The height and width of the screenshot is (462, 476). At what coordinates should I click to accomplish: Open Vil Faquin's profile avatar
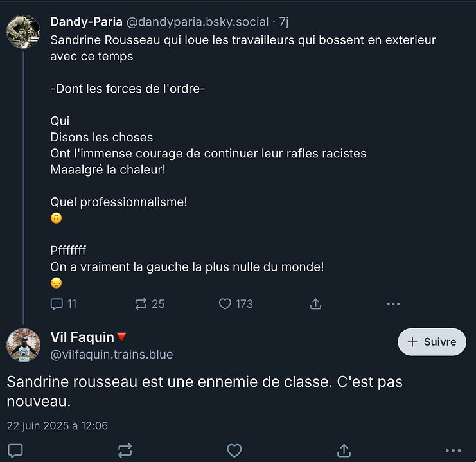pyautogui.click(x=23, y=345)
